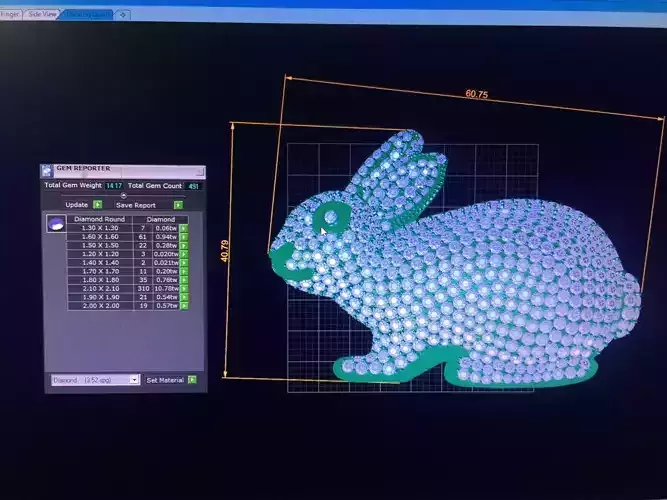Image resolution: width=667 pixels, height=500 pixels.
Task: Open the Diamond material dropdown
Action: pyautogui.click(x=134, y=379)
